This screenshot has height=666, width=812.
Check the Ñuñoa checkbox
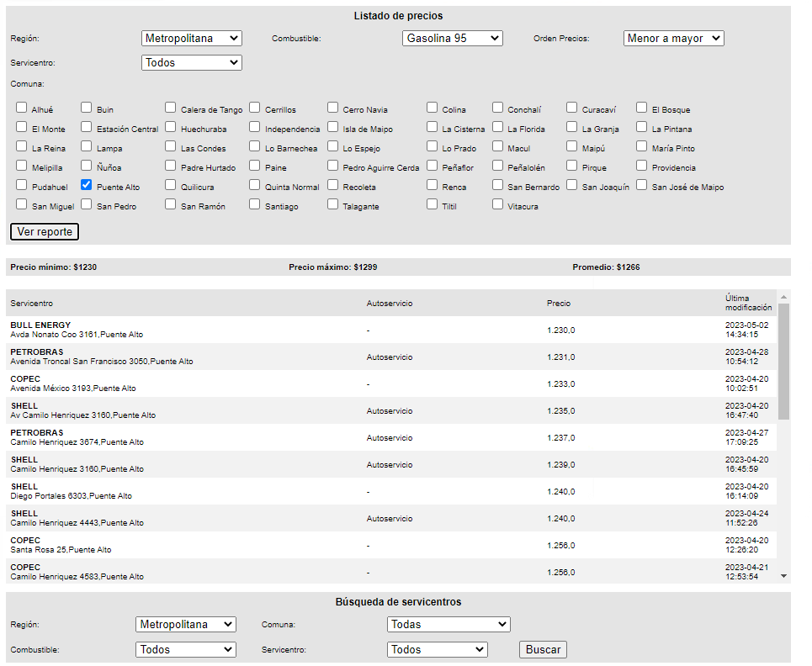[x=87, y=165]
